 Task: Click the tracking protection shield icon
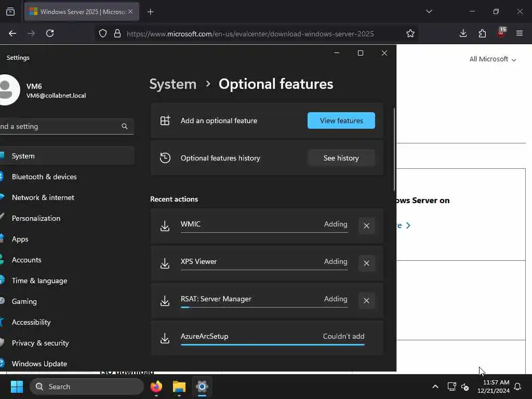(x=103, y=33)
